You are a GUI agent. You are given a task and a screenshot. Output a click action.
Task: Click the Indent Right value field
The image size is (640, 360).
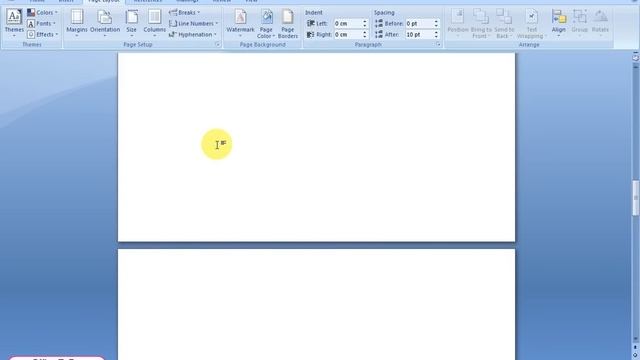point(348,35)
